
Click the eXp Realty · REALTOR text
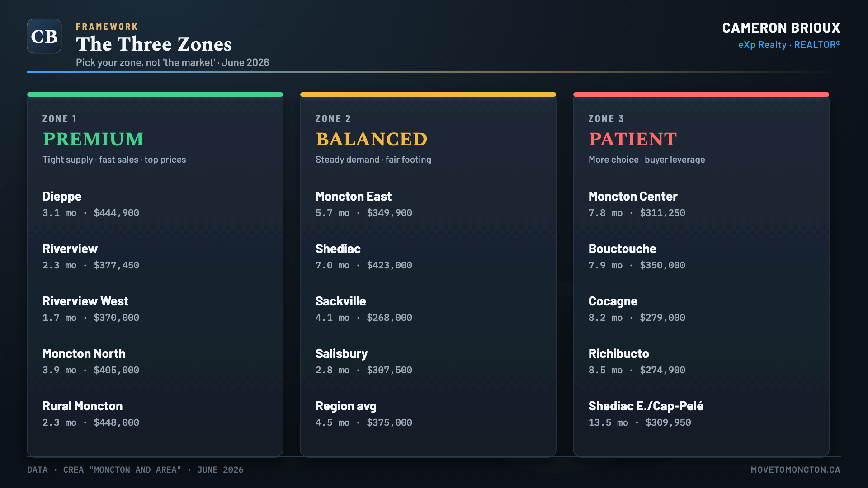789,45
